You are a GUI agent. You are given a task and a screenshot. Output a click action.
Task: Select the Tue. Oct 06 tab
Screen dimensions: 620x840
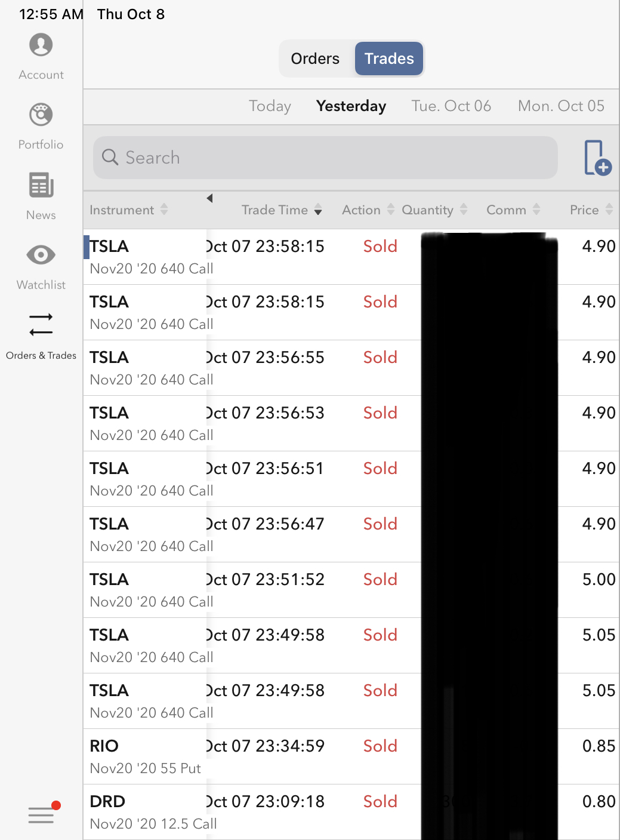[x=451, y=106]
